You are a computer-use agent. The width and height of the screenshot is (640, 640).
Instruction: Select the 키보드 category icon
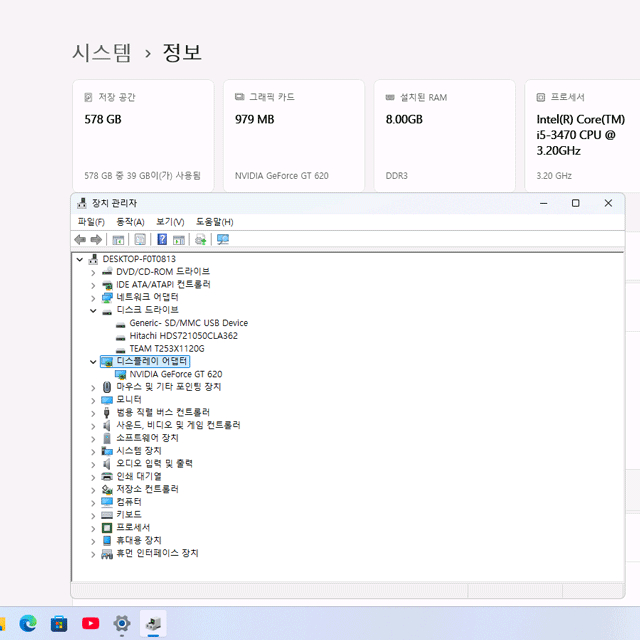[x=107, y=515]
